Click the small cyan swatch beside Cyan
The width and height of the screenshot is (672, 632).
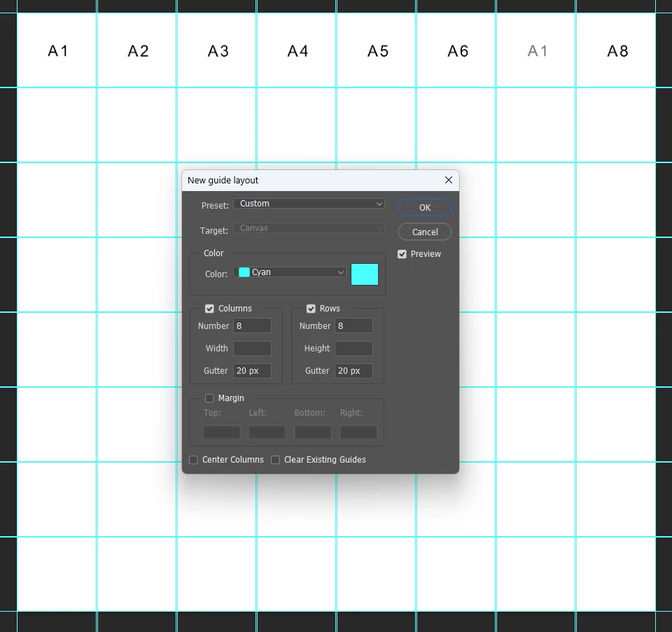click(x=244, y=272)
